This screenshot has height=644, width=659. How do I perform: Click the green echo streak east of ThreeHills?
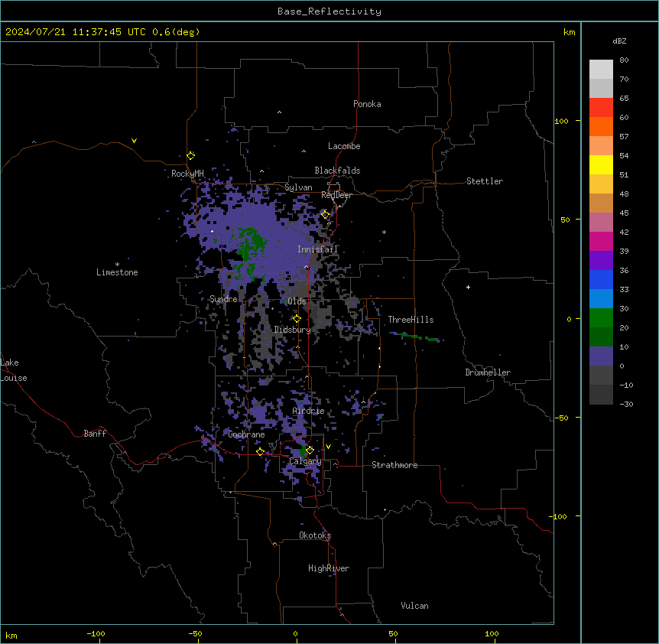415,337
